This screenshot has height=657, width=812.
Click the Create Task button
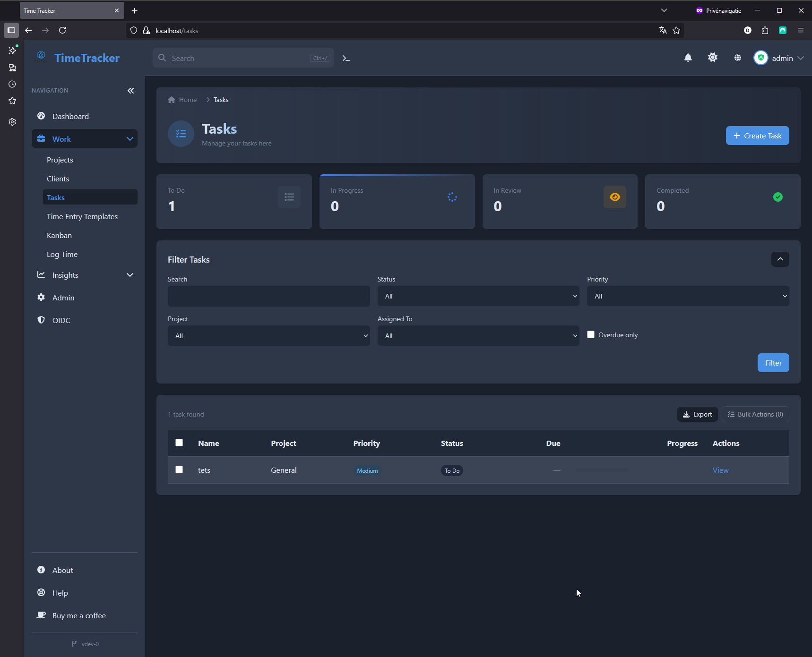coord(757,136)
